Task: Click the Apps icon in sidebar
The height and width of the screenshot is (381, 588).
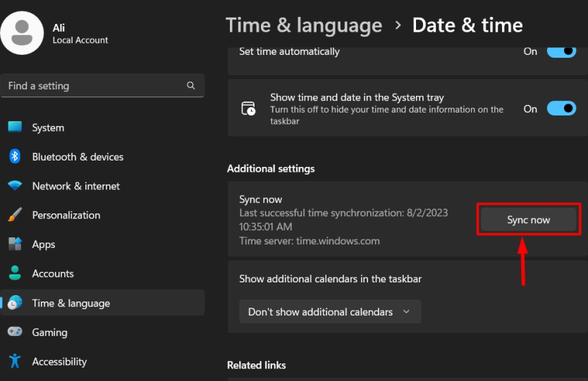Action: [x=15, y=244]
